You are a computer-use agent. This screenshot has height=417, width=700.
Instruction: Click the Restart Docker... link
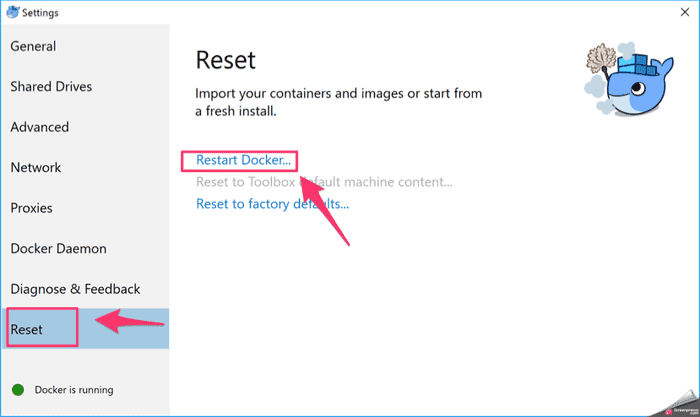[243, 160]
